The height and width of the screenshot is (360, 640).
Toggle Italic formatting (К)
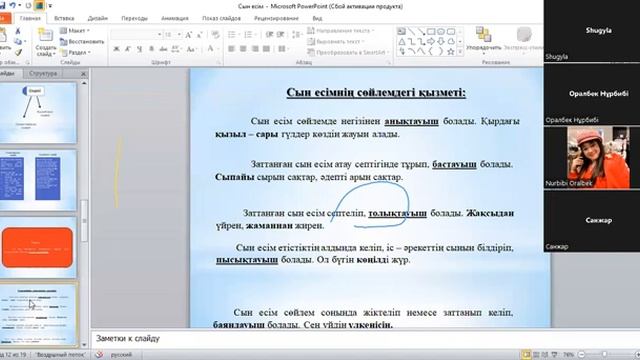pyautogui.click(x=128, y=49)
